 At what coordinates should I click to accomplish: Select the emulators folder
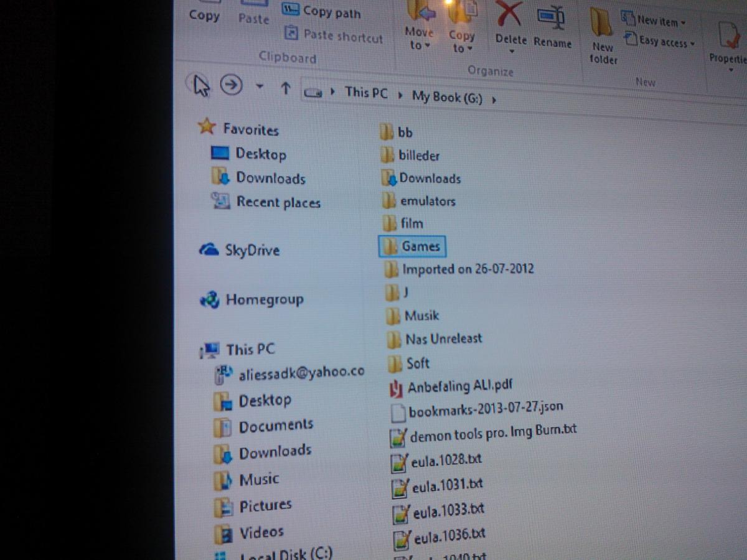click(x=419, y=201)
